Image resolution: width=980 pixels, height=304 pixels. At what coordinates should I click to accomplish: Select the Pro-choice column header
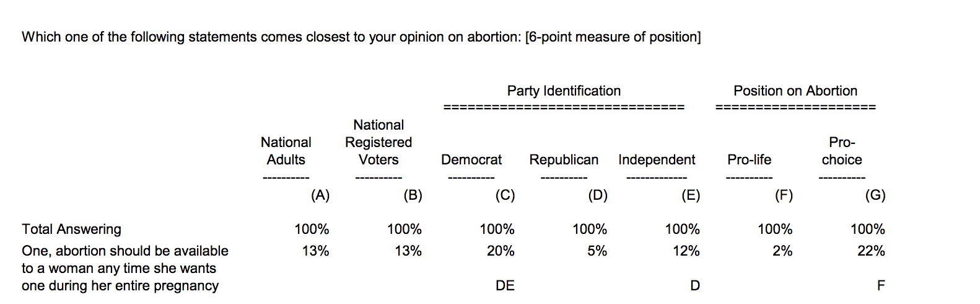pos(842,151)
